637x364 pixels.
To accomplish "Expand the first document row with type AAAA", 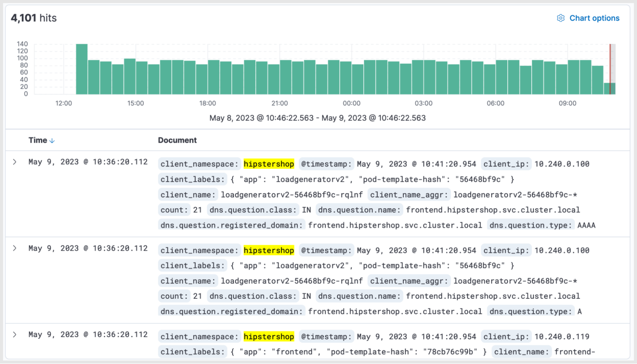I will (15, 162).
